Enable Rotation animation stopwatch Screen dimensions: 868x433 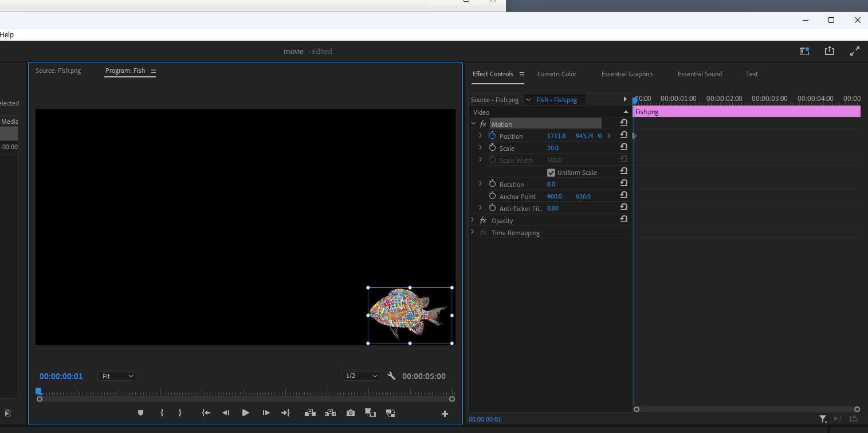492,184
